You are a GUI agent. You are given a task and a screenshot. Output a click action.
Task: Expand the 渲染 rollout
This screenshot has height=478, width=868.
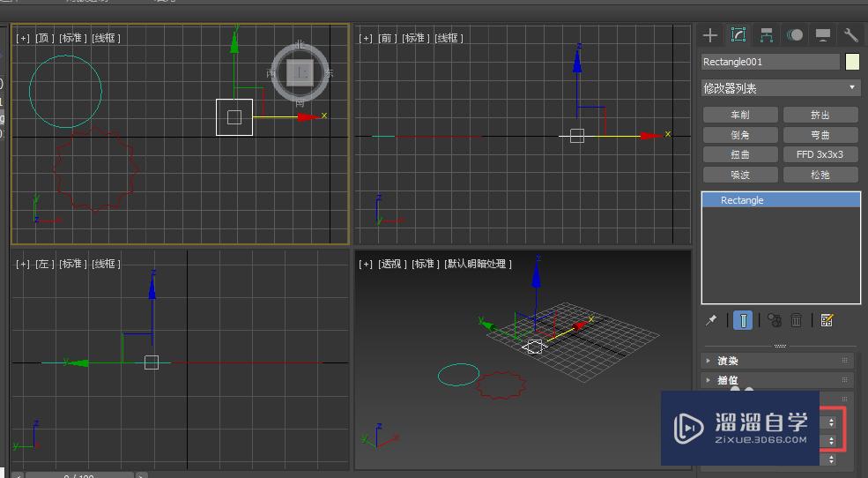tap(778, 361)
